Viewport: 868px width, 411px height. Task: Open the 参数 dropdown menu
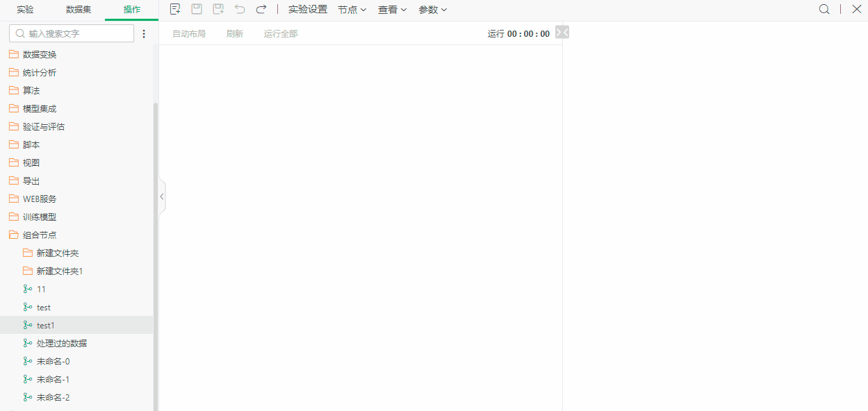432,10
